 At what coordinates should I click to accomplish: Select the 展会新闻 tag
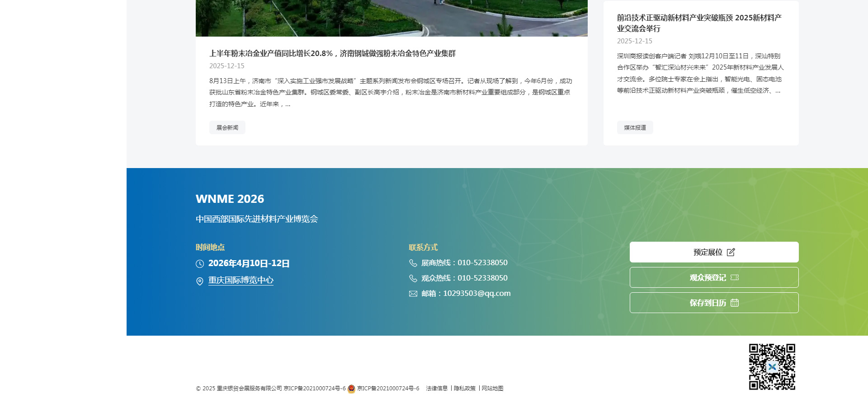[x=227, y=128]
